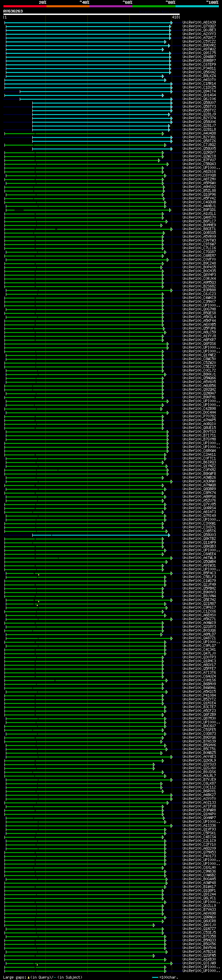Open hit UniRef100_A7QVC7
This screenshot has height=980, width=222.
199,38
